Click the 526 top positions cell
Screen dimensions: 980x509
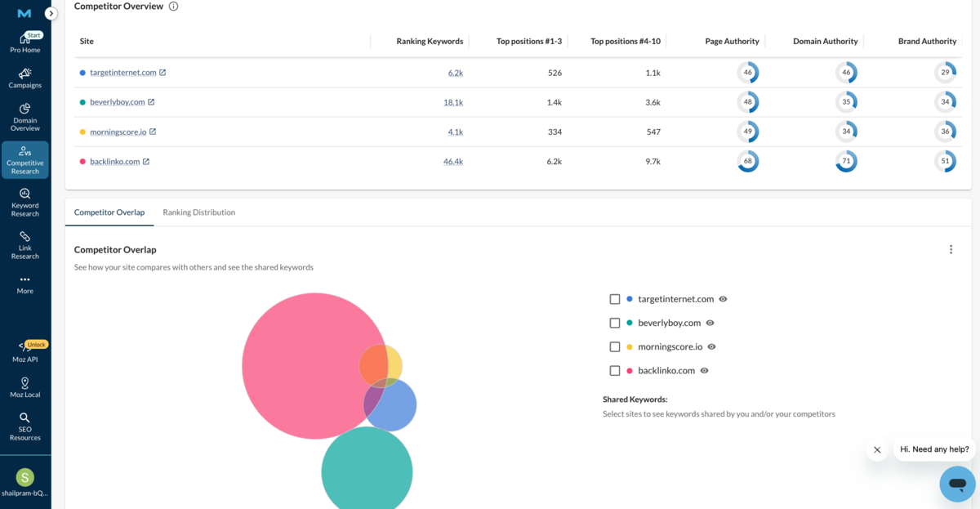point(555,73)
